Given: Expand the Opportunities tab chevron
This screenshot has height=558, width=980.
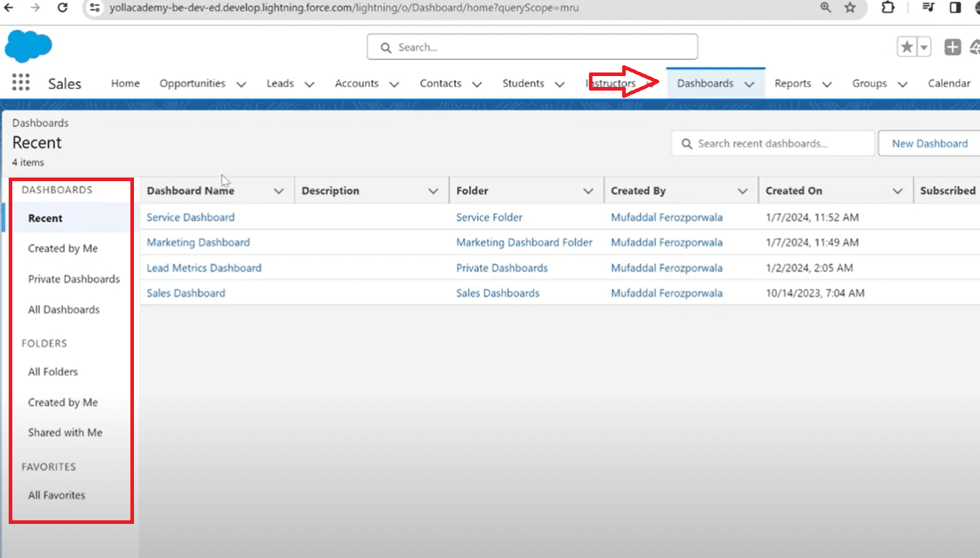Looking at the screenshot, I should [241, 84].
